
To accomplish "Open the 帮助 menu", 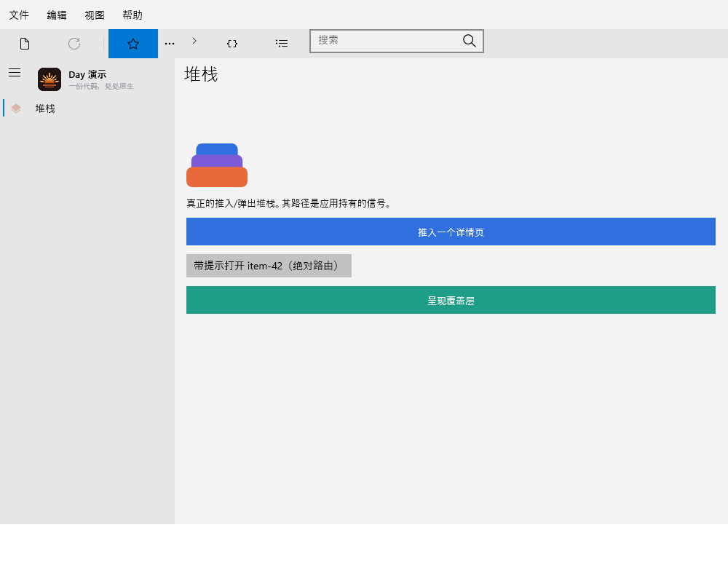I will click(x=132, y=15).
